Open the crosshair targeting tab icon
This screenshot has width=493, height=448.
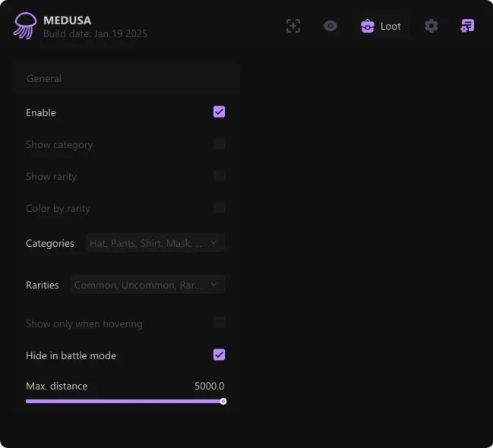293,26
